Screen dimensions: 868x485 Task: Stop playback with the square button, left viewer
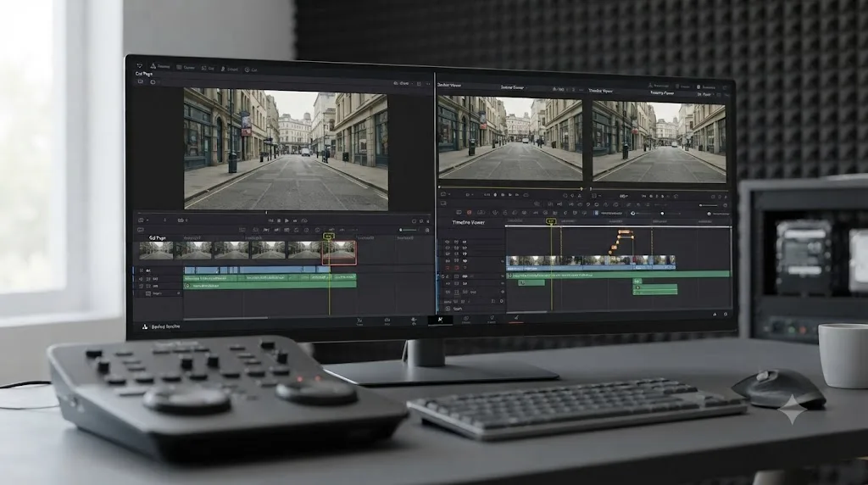click(x=278, y=221)
